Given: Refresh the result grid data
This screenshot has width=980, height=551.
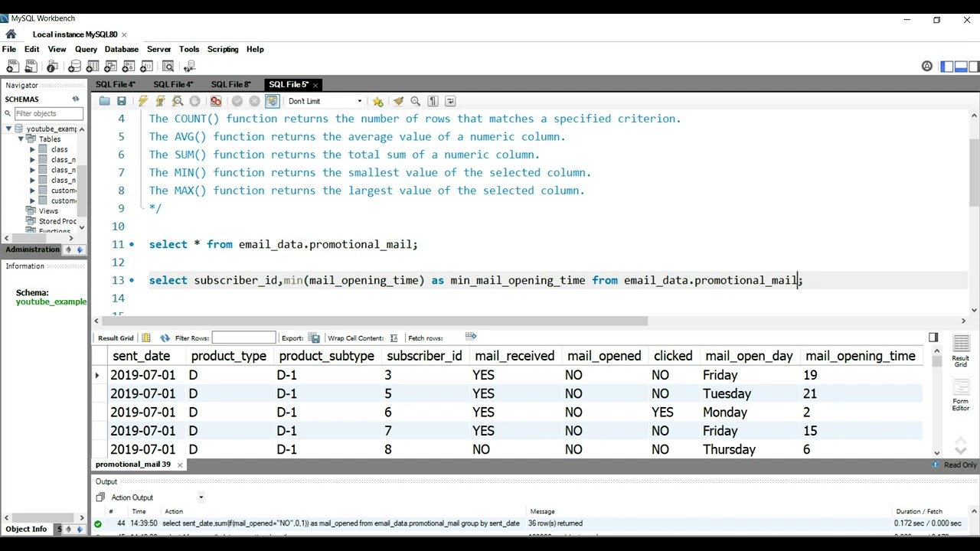Looking at the screenshot, I should point(165,338).
